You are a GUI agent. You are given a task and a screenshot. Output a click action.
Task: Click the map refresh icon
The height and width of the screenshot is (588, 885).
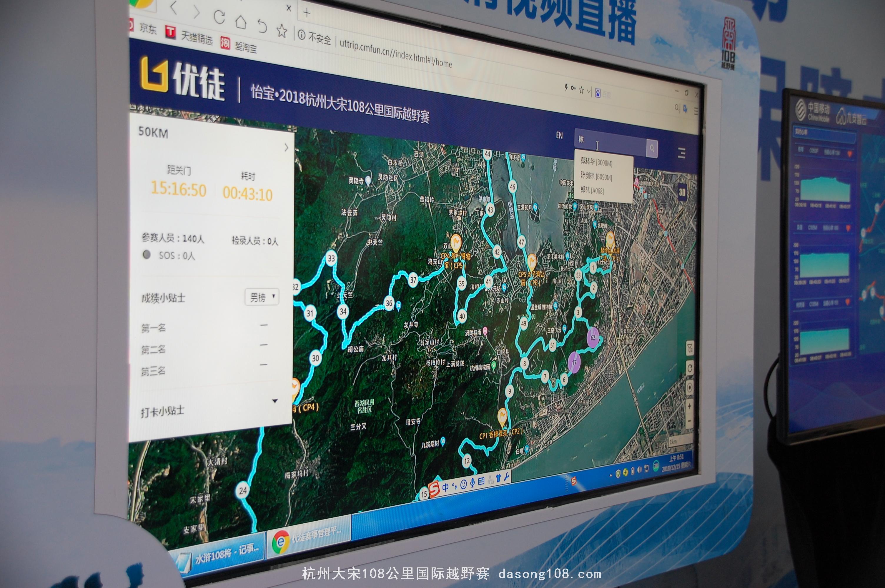(690, 368)
